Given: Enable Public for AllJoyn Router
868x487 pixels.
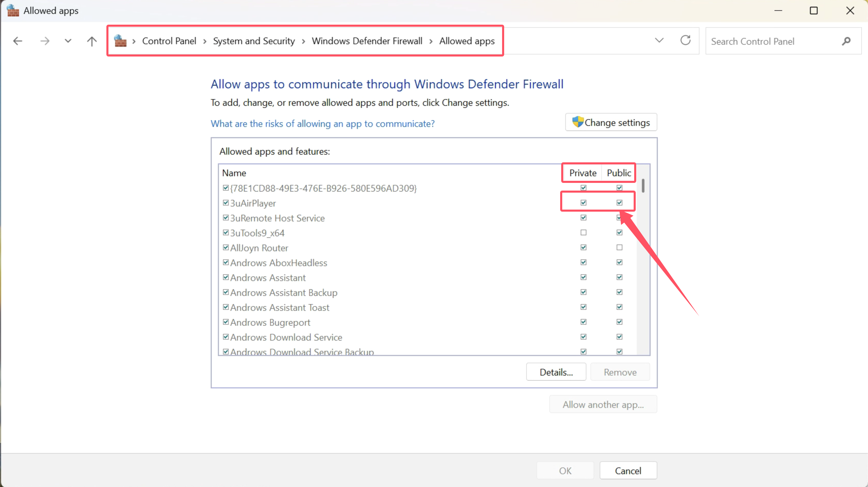Looking at the screenshot, I should coord(619,247).
